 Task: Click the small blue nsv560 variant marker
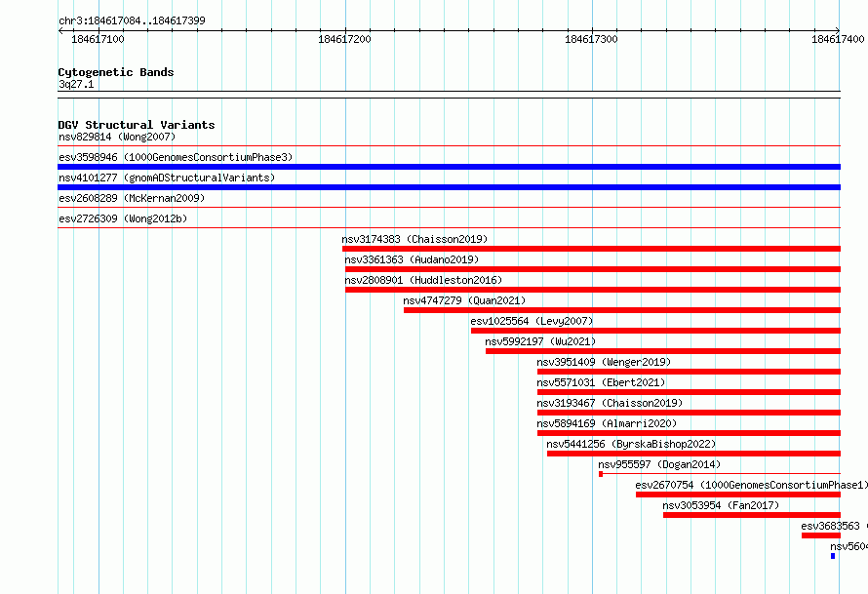833,556
